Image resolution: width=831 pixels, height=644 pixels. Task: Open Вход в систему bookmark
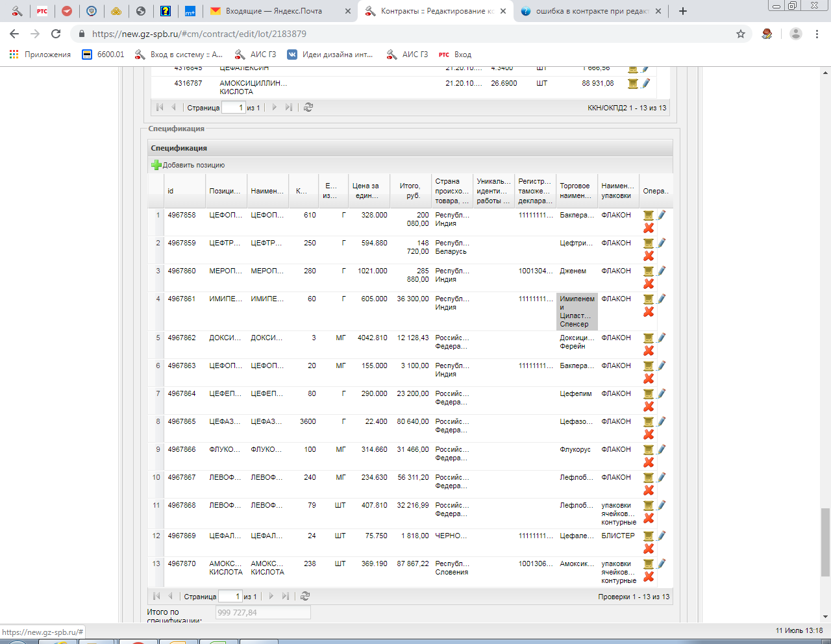(x=179, y=55)
